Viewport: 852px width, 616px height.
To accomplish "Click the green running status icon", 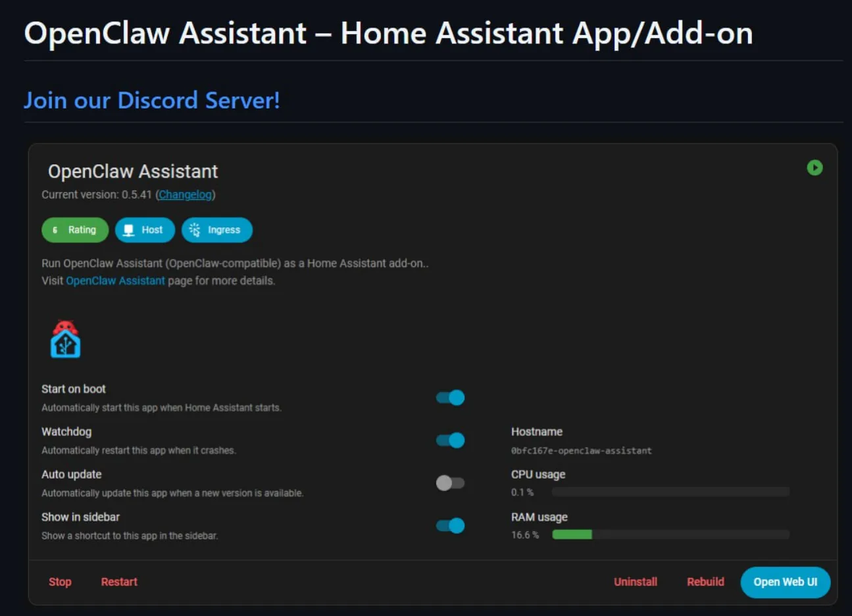I will click(814, 168).
